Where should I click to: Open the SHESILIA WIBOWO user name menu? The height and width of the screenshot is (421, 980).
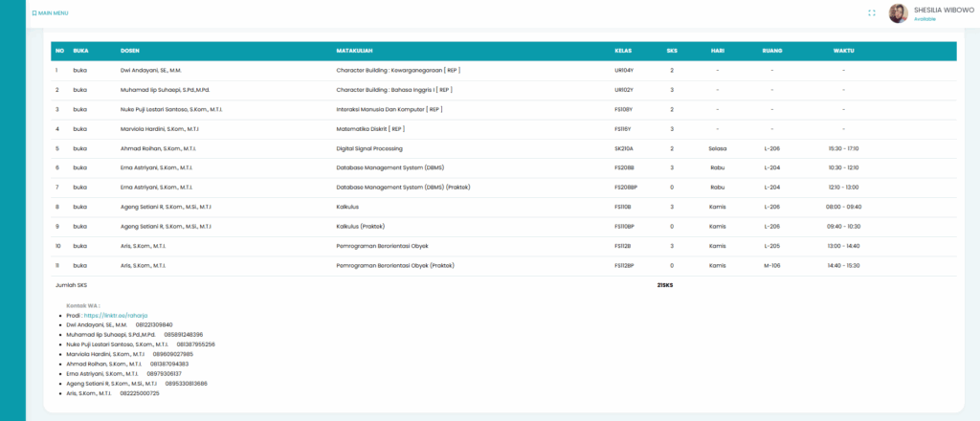pyautogui.click(x=945, y=9)
